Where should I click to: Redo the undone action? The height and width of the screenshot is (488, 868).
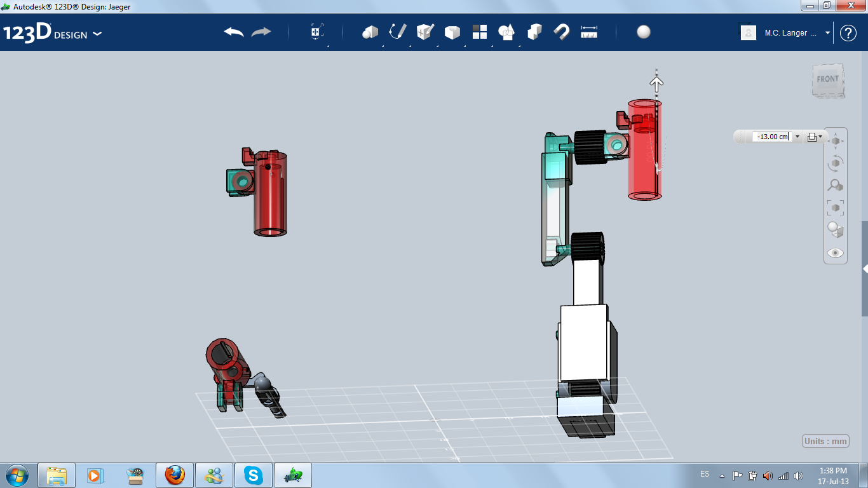tap(261, 32)
